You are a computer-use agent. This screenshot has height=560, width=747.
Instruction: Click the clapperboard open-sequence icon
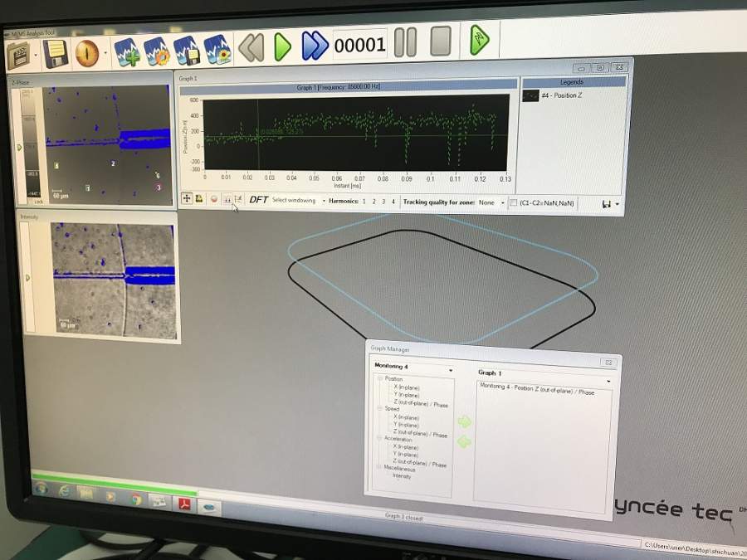pos(18,56)
